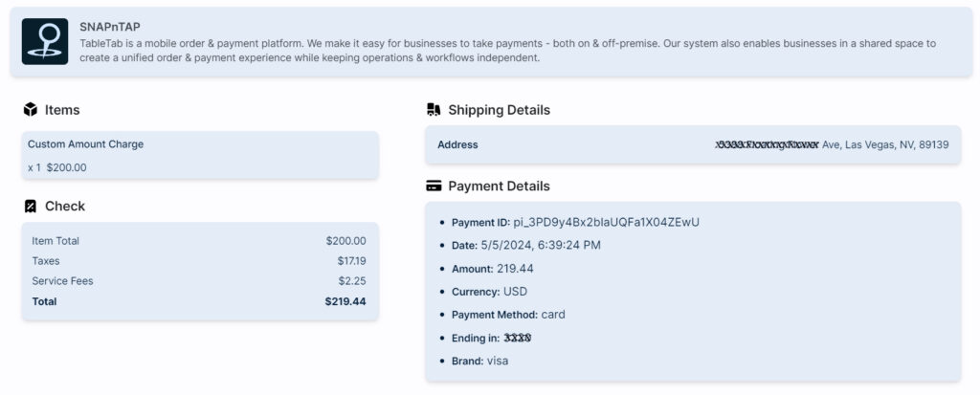Viewport: 980px width, 395px height.
Task: Click the card Ending in digits
Action: [517, 338]
